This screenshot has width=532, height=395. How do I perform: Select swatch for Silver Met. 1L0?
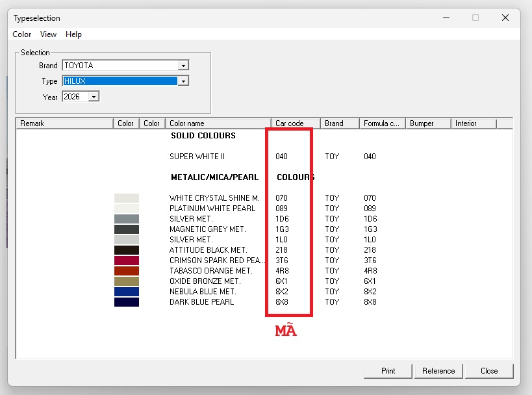127,240
